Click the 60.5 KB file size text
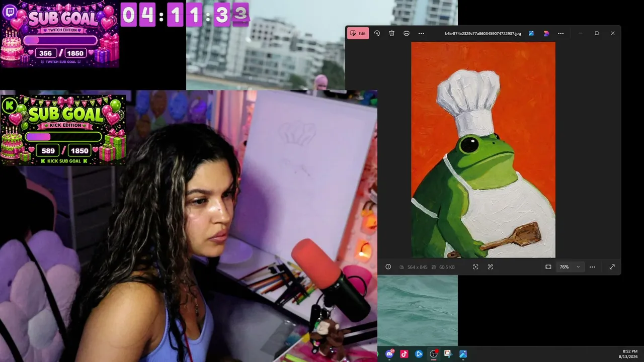This screenshot has height=362, width=644. click(x=447, y=267)
